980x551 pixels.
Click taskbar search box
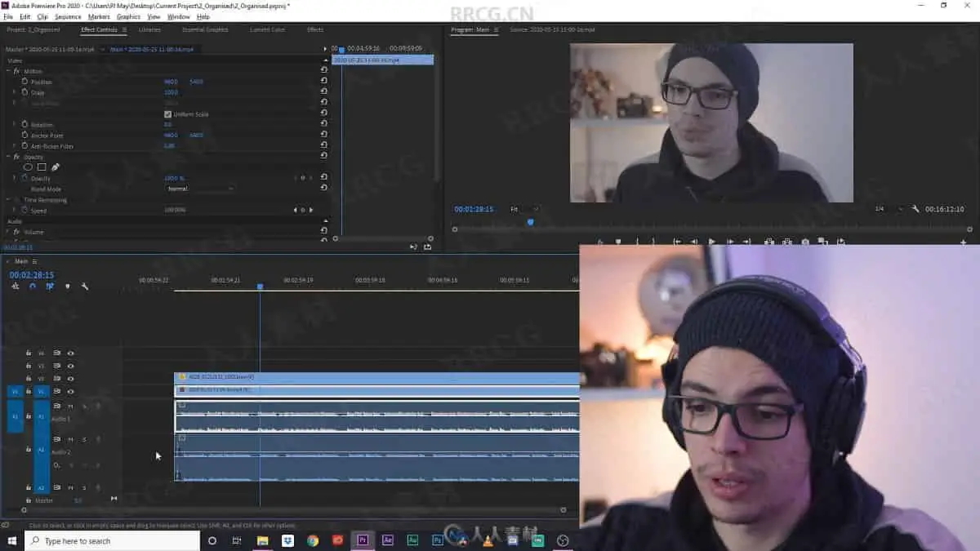pos(112,540)
